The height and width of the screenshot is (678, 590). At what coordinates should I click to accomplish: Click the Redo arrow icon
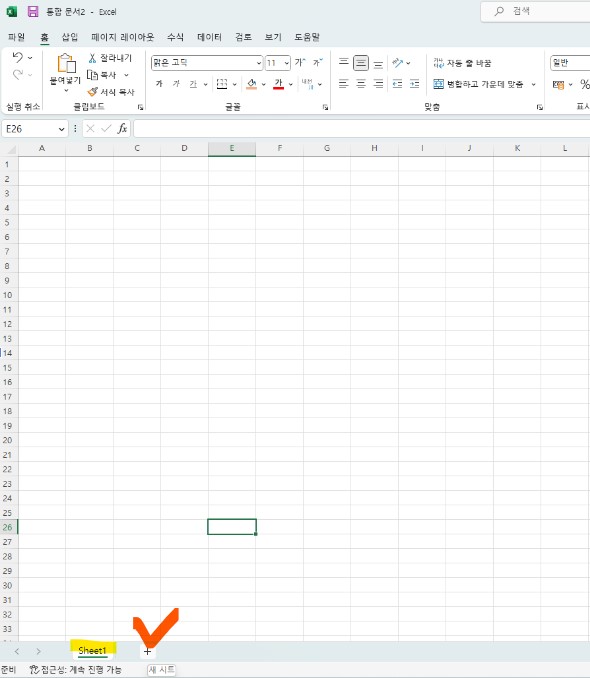(18, 75)
